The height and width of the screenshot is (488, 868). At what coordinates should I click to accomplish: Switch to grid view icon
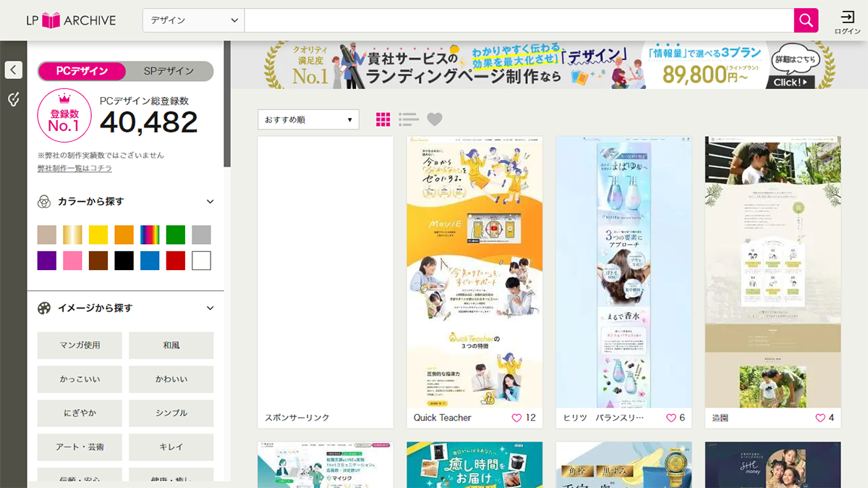[383, 119]
